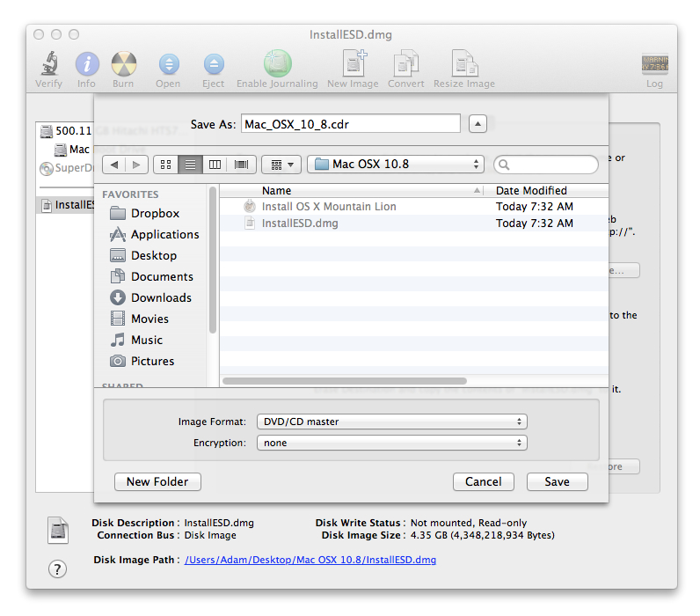Click the Save As filename field
Screen dimensions: 700x616
pyautogui.click(x=351, y=124)
